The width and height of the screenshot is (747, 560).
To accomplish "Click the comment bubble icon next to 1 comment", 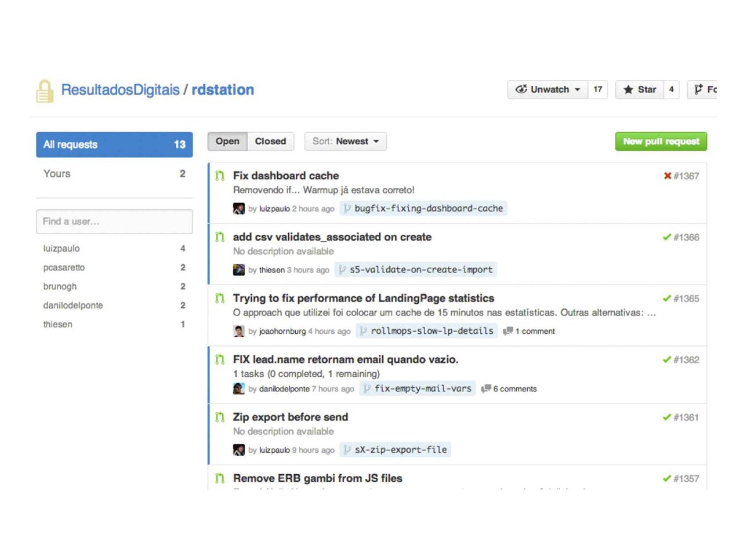I will click(x=508, y=331).
